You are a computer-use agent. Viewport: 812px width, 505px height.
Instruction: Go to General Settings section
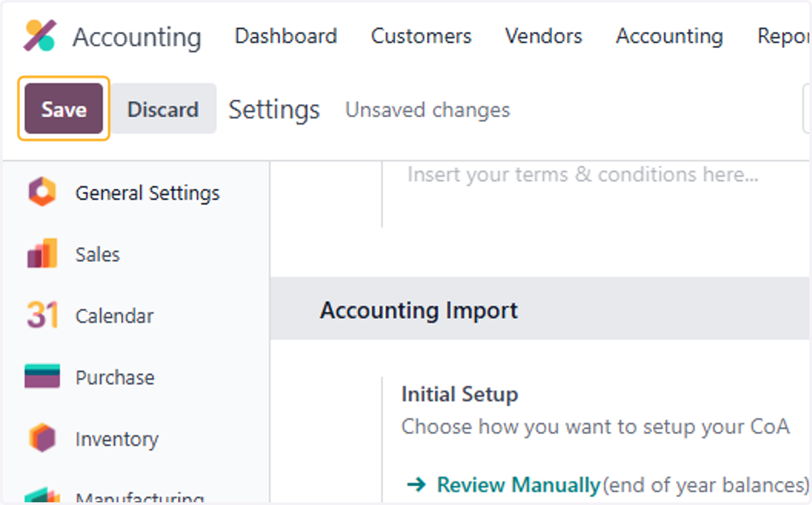148,193
